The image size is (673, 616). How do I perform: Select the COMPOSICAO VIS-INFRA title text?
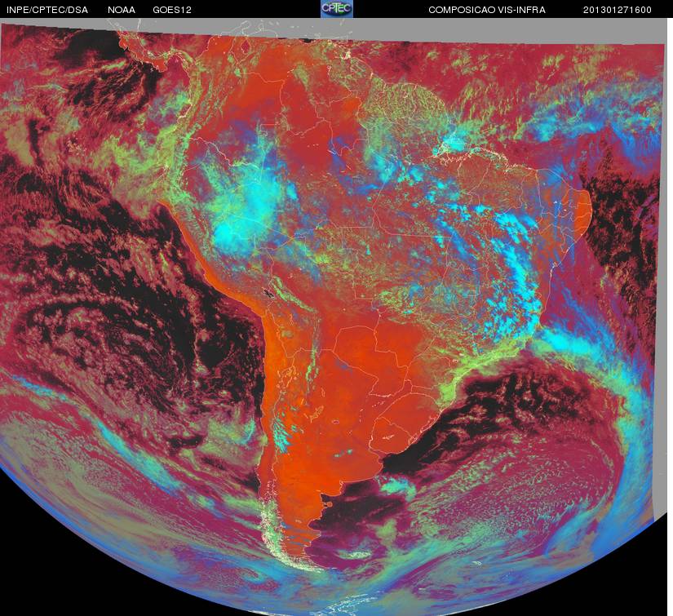tap(487, 10)
